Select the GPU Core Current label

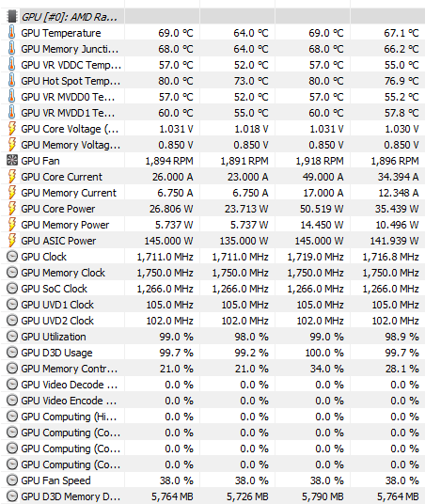pos(62,177)
